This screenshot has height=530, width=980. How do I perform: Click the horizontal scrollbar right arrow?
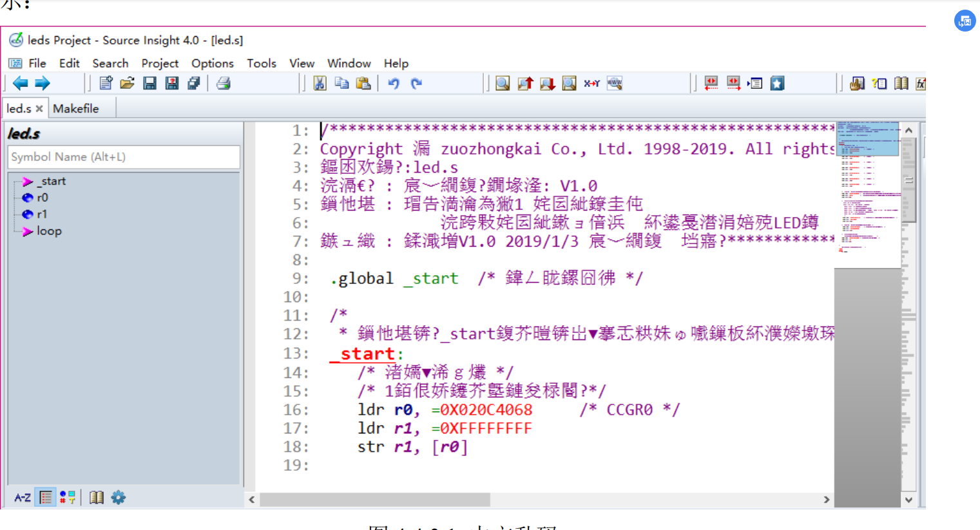tap(827, 500)
